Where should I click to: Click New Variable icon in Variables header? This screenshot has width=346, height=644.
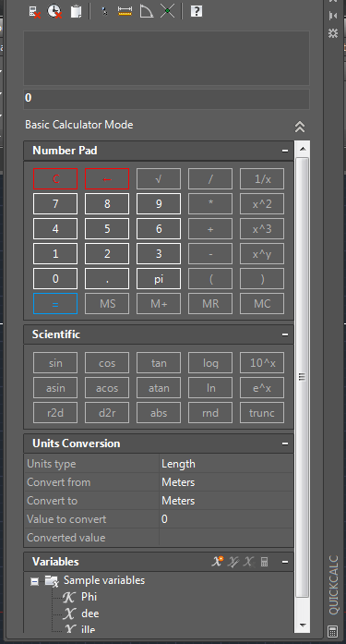(x=217, y=562)
